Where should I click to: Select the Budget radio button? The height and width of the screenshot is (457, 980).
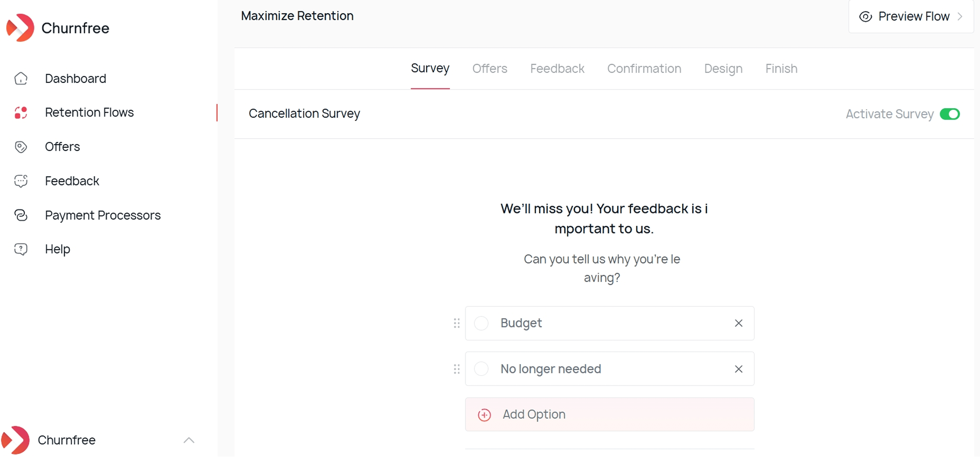481,323
